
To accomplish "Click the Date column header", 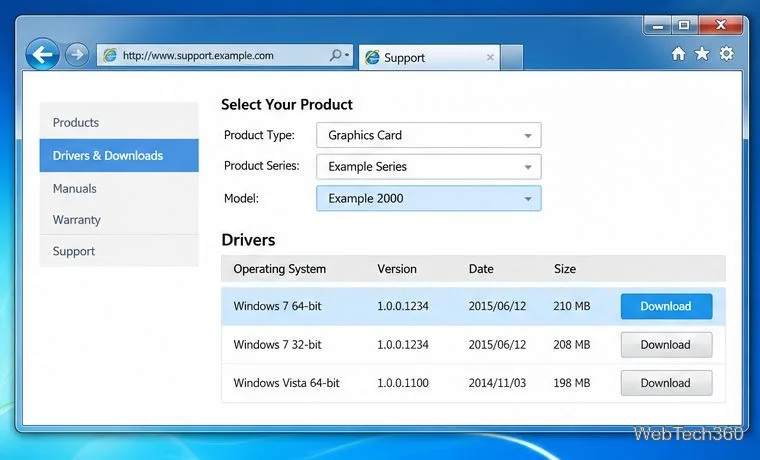I will click(481, 269).
